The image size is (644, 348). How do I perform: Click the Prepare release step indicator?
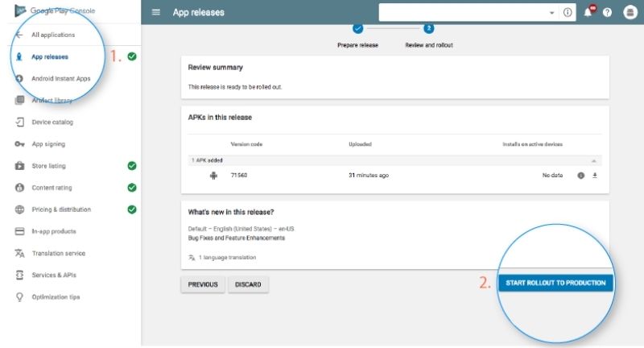coord(358,29)
